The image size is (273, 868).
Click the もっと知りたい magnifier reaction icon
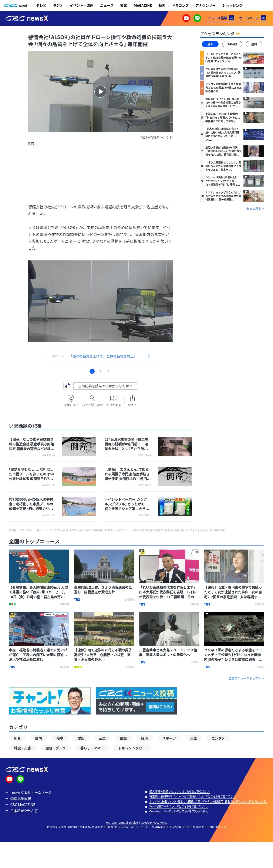pos(92,398)
